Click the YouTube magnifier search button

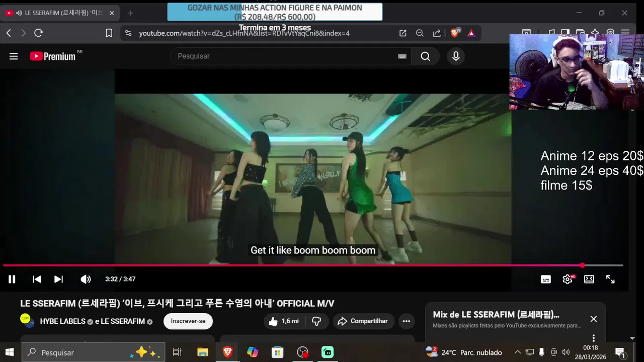pyautogui.click(x=426, y=56)
